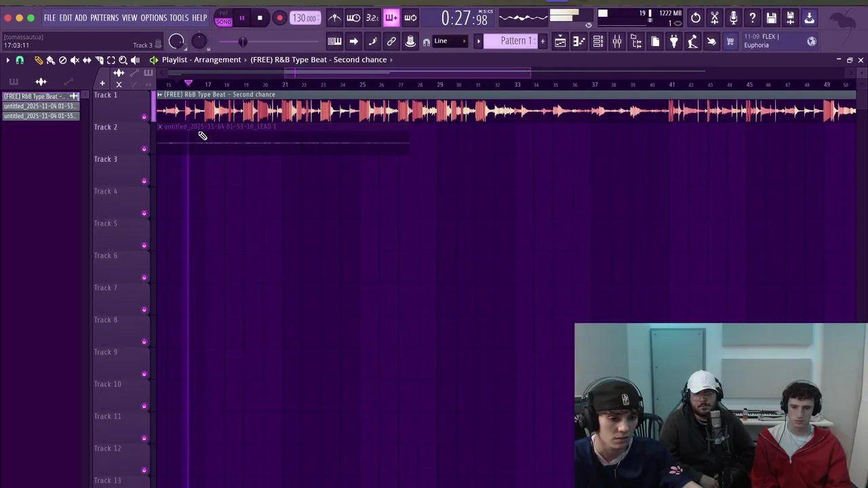868x488 pixels.
Task: Open the content library shopping cart
Action: click(730, 42)
